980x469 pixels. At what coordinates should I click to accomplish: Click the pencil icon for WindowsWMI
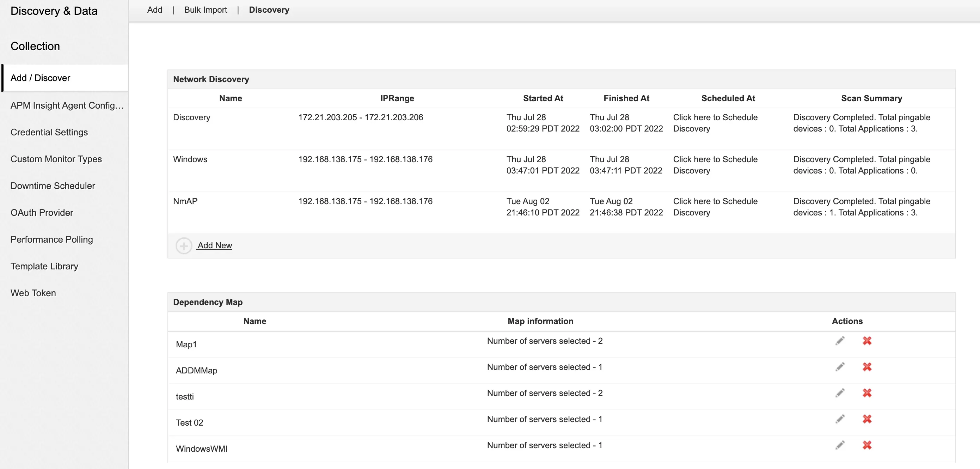[840, 445]
